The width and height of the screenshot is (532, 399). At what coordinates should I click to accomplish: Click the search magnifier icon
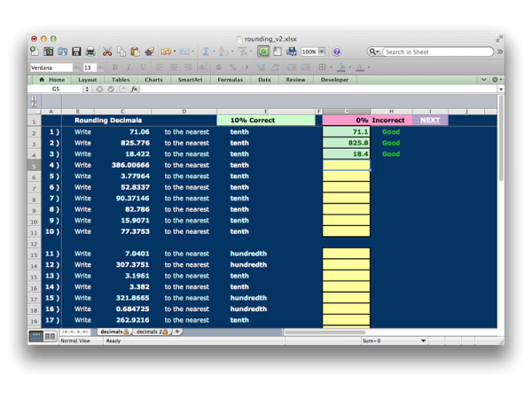click(372, 51)
